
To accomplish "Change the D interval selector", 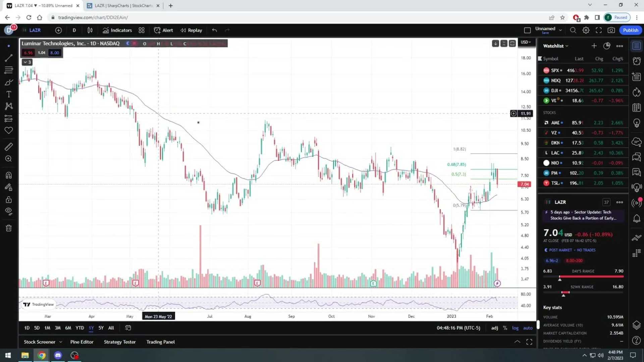I will (x=74, y=30).
